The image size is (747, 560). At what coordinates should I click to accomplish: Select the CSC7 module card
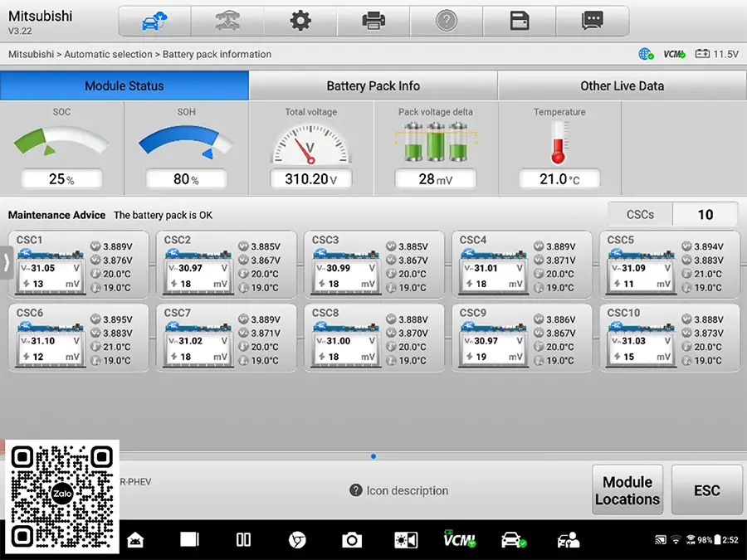(227, 338)
